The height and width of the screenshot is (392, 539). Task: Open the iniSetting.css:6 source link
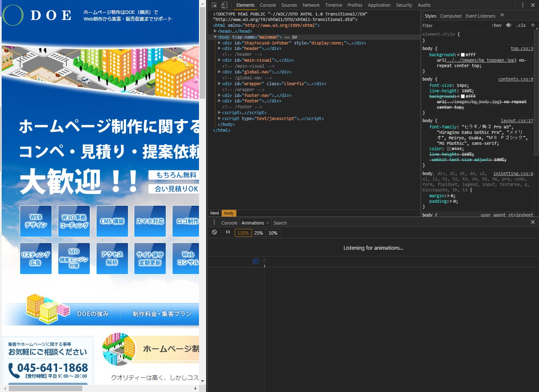tap(513, 173)
